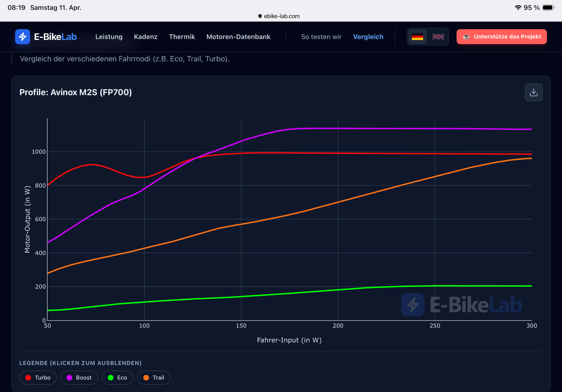Click the 1000 y-axis tick label

[38, 152]
